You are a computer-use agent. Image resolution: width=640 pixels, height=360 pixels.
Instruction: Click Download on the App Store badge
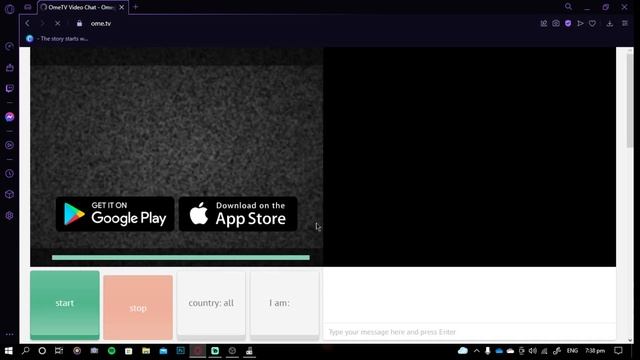pos(238,214)
